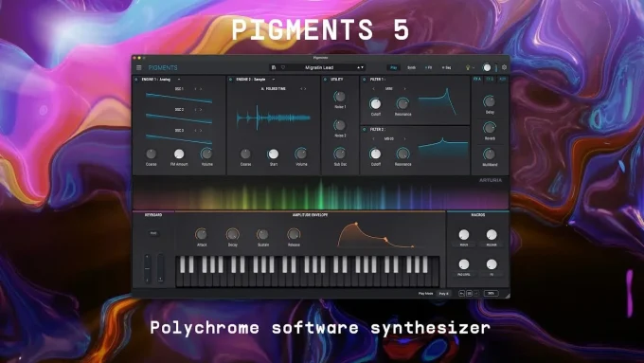
Task: Toggle Filter 1 power button
Action: tap(365, 80)
